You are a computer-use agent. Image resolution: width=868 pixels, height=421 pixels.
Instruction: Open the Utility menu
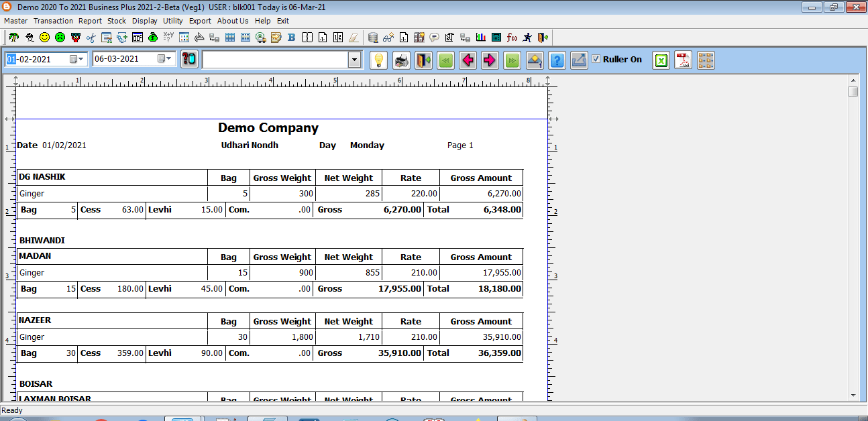click(x=172, y=21)
